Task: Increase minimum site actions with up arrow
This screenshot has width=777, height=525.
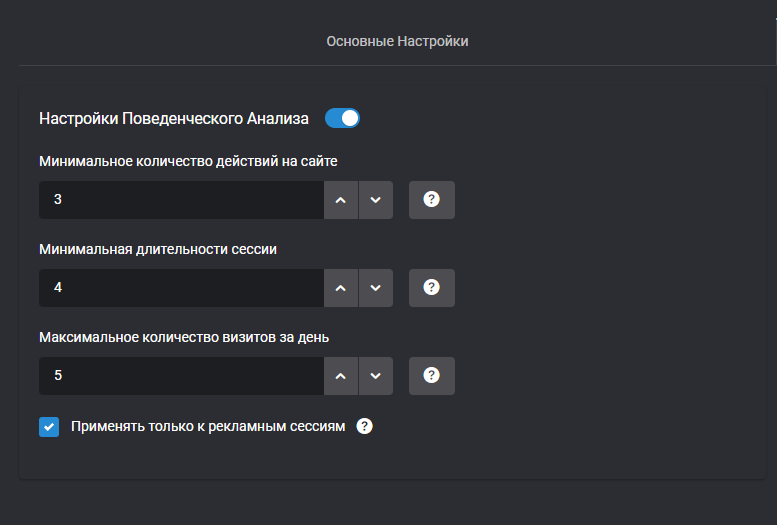Action: (x=341, y=200)
